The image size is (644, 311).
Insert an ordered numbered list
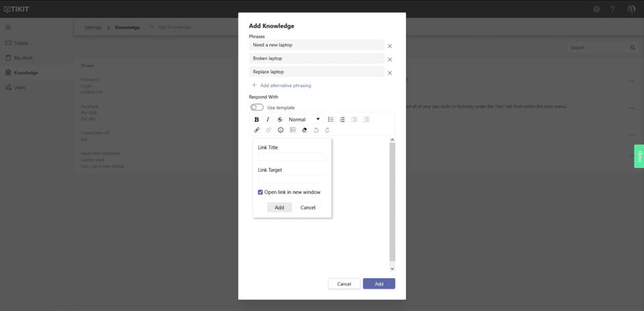pos(342,120)
